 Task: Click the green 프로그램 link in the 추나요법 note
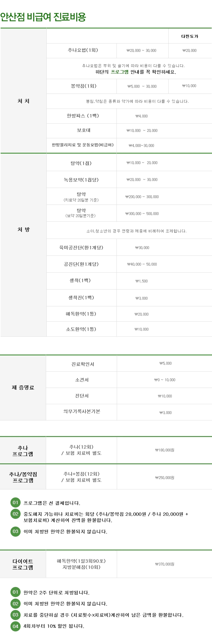coord(120,72)
